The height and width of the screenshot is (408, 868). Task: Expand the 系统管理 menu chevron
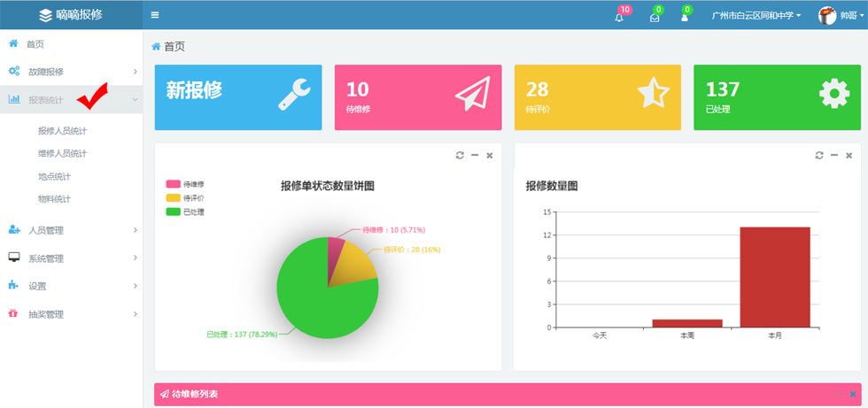pos(135,258)
